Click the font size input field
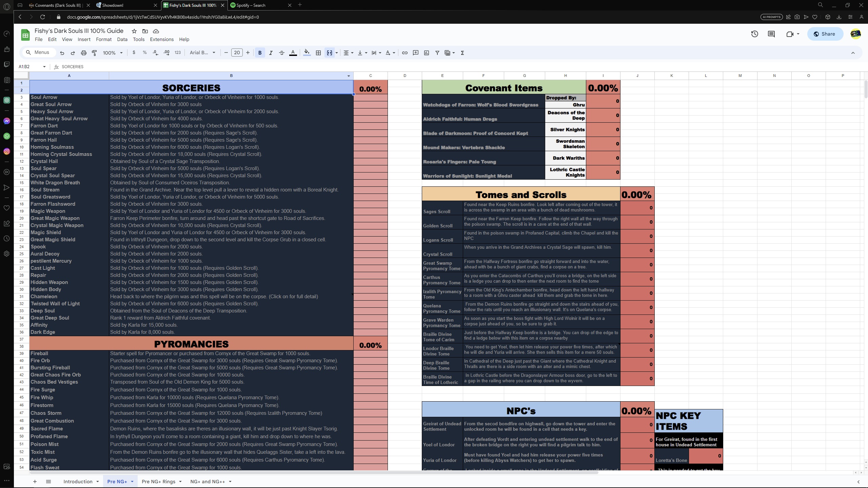The width and height of the screenshot is (868, 488). click(237, 53)
